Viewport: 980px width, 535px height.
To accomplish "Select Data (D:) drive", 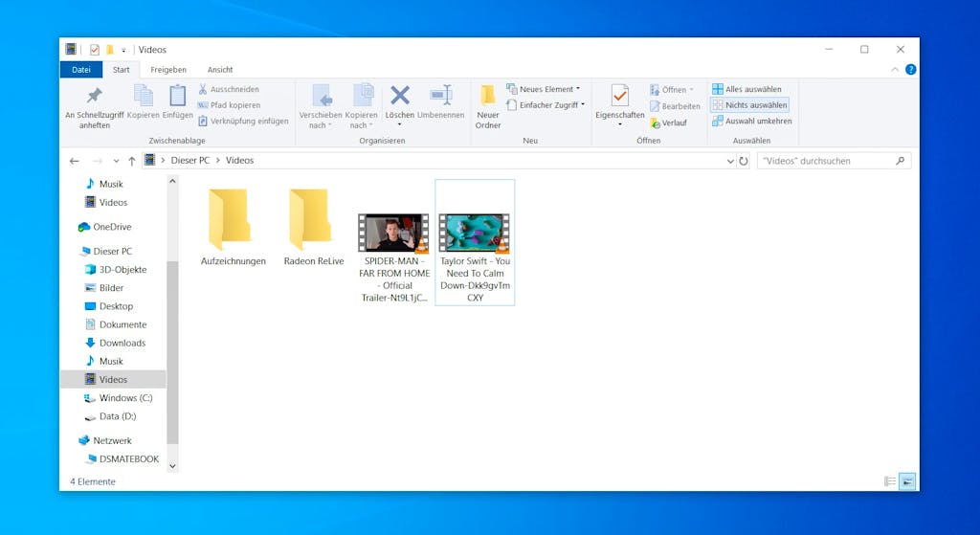I will coord(109,416).
